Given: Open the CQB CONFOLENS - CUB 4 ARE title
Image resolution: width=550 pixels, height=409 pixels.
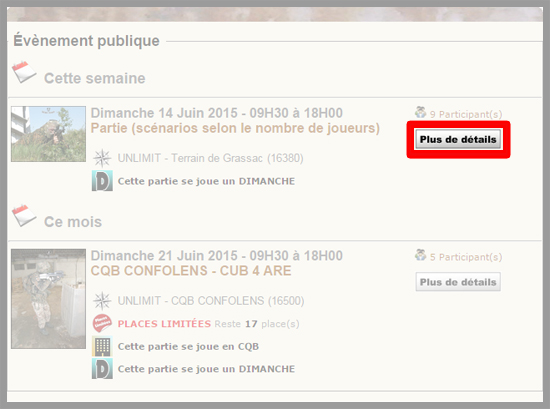Looking at the screenshot, I should 191,271.
